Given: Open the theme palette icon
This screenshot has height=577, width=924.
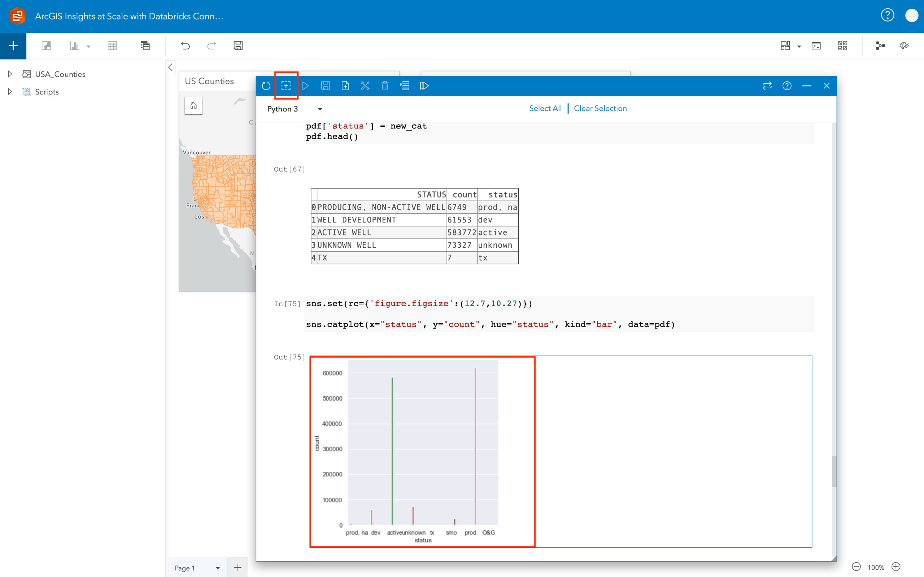Looking at the screenshot, I should point(905,45).
